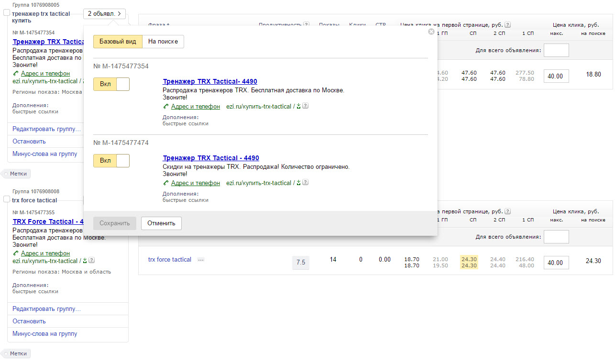The image size is (615, 364).
Task: Click ad number № M-1475477474 in popup
Action: [121, 143]
